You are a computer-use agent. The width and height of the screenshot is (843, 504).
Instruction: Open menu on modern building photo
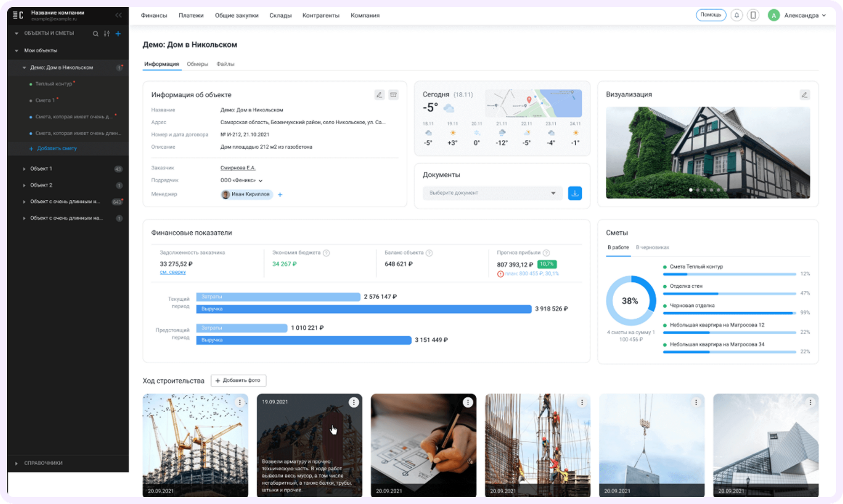click(810, 402)
